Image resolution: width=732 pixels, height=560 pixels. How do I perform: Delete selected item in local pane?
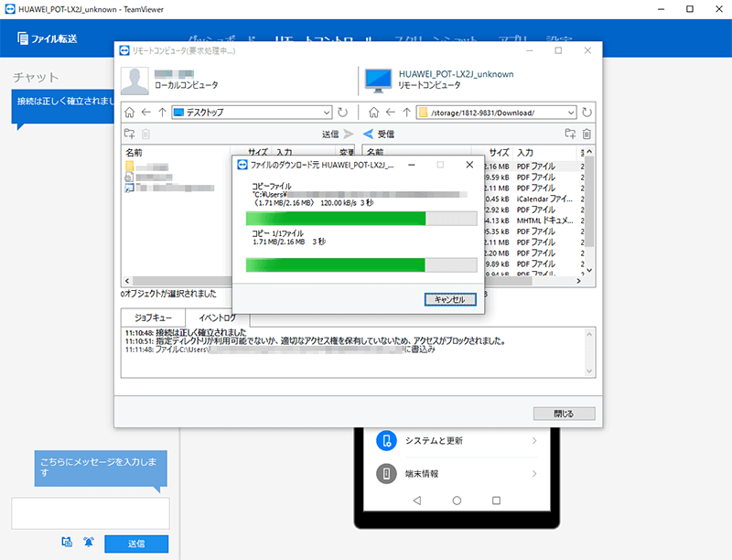point(145,134)
